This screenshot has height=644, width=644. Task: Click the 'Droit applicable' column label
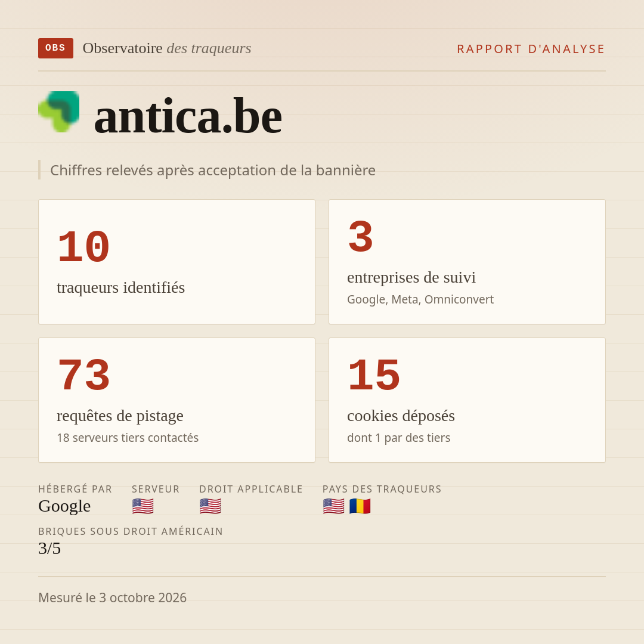tap(251, 489)
